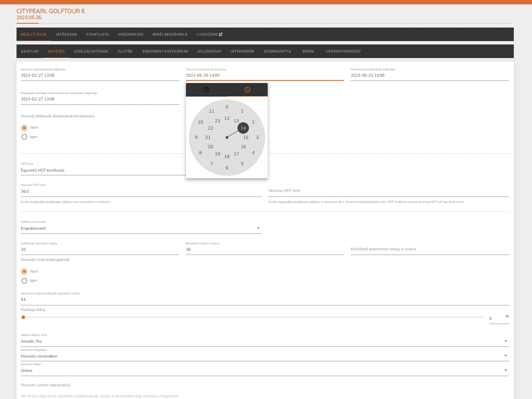
Task: Click the Nevezési HCP limit field
Action: [141, 191]
